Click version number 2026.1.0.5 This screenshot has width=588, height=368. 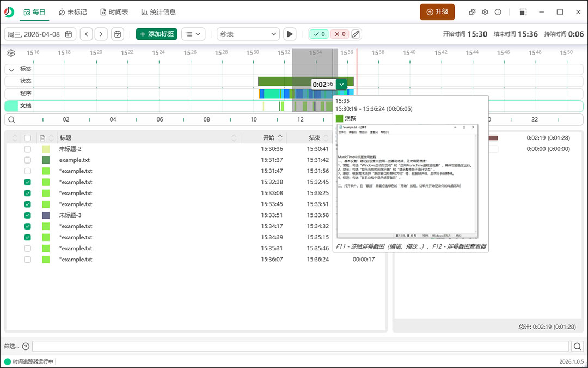572,361
